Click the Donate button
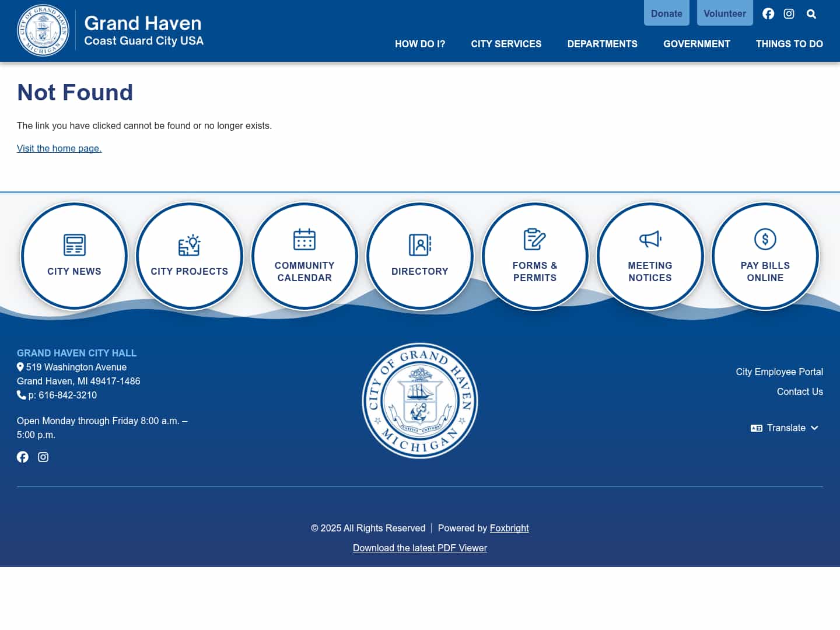The height and width of the screenshot is (630, 840). pyautogui.click(x=667, y=13)
